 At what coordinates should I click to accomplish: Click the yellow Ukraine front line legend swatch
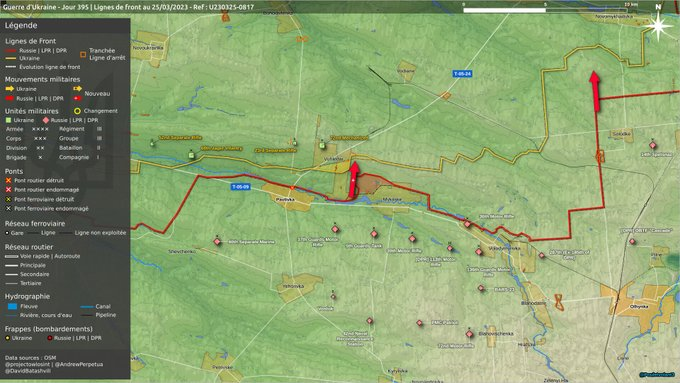pos(10,58)
